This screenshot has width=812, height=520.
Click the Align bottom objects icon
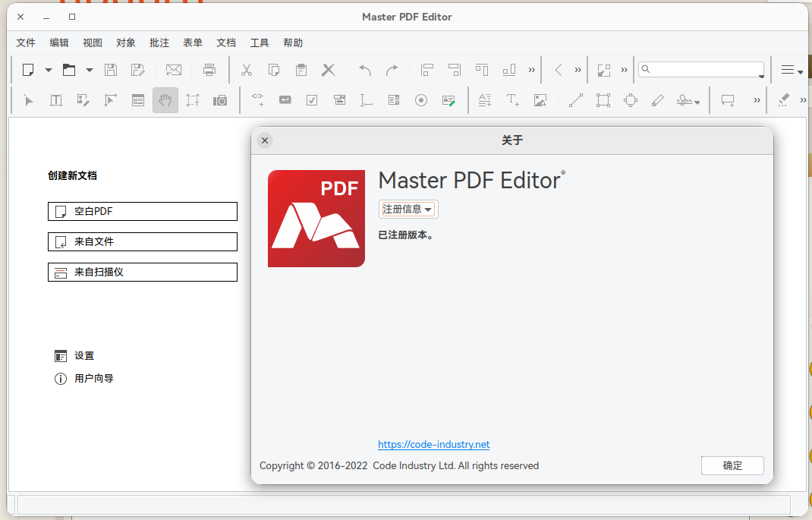509,70
